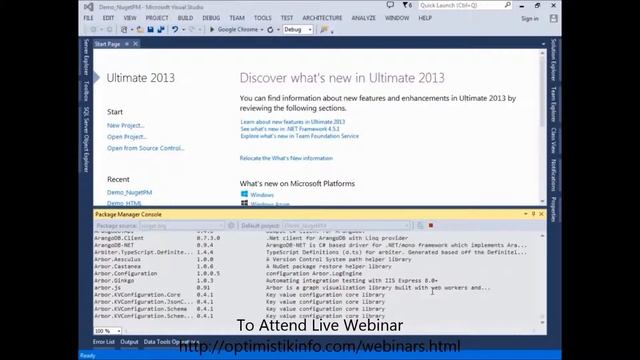The image size is (640, 360).
Task: Click the Redo toolbar icon
Action: 192,29
